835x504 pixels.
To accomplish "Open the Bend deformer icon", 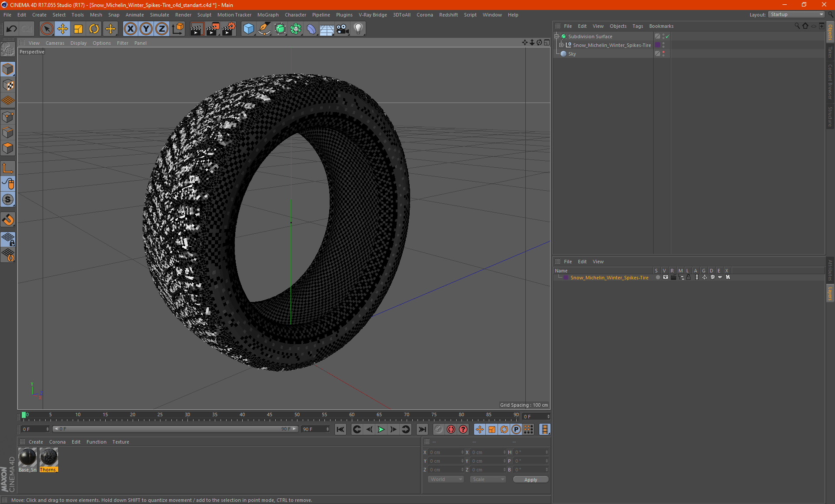I will click(x=311, y=29).
